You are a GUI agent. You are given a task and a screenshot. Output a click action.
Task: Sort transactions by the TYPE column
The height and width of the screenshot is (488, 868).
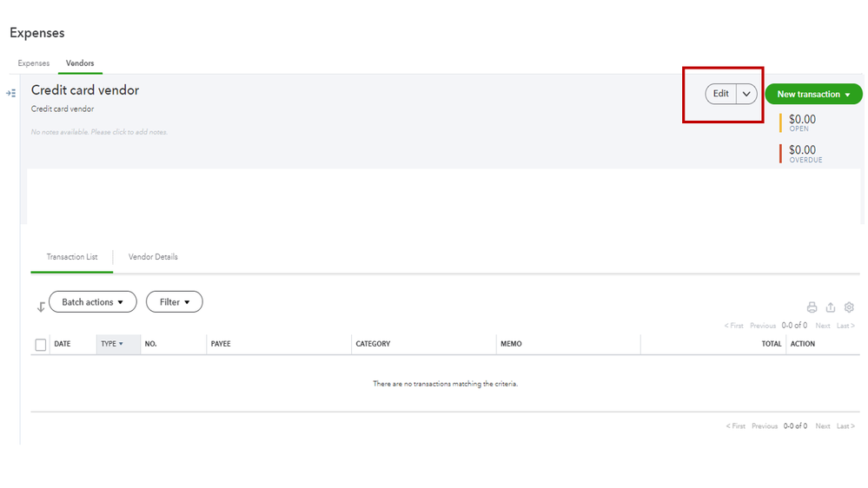point(112,344)
